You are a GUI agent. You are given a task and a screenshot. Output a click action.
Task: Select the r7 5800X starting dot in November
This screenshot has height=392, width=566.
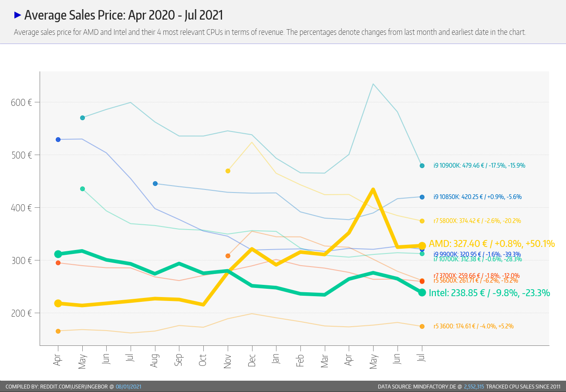click(228, 171)
